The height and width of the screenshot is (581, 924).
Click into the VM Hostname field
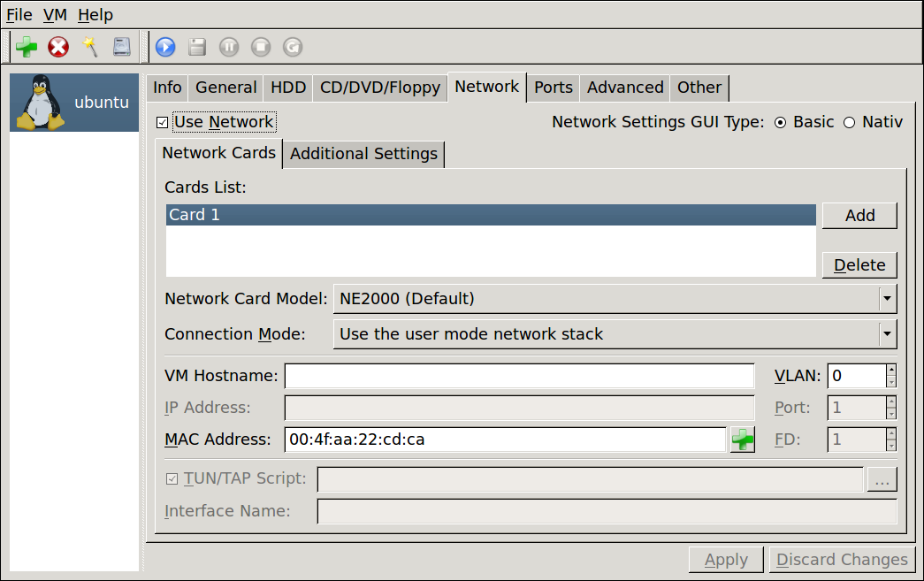[x=519, y=376]
